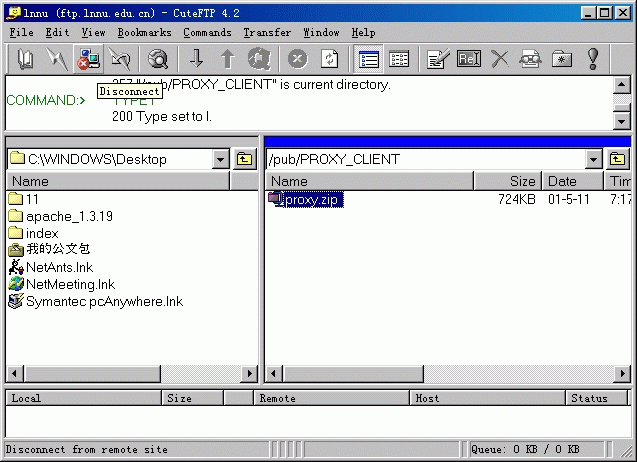The image size is (637, 462).
Task: Open the File menu
Action: [22, 33]
